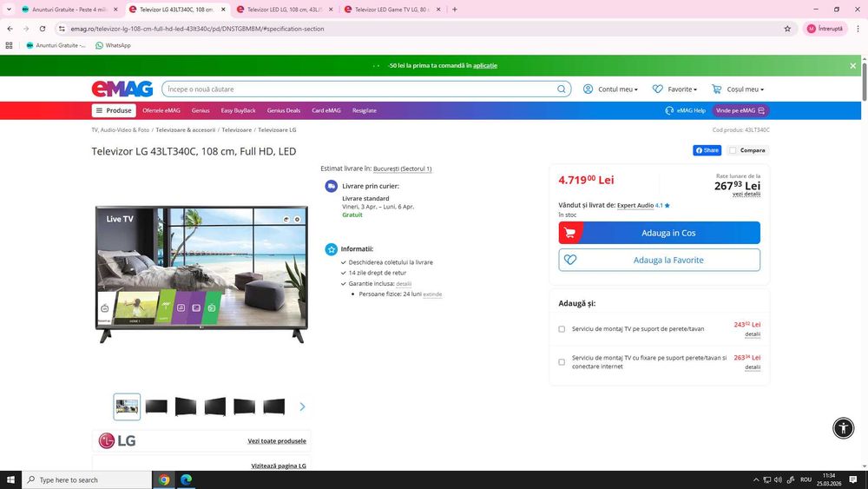Click Microsoft Edge in taskbar
868x489 pixels.
click(x=186, y=479)
